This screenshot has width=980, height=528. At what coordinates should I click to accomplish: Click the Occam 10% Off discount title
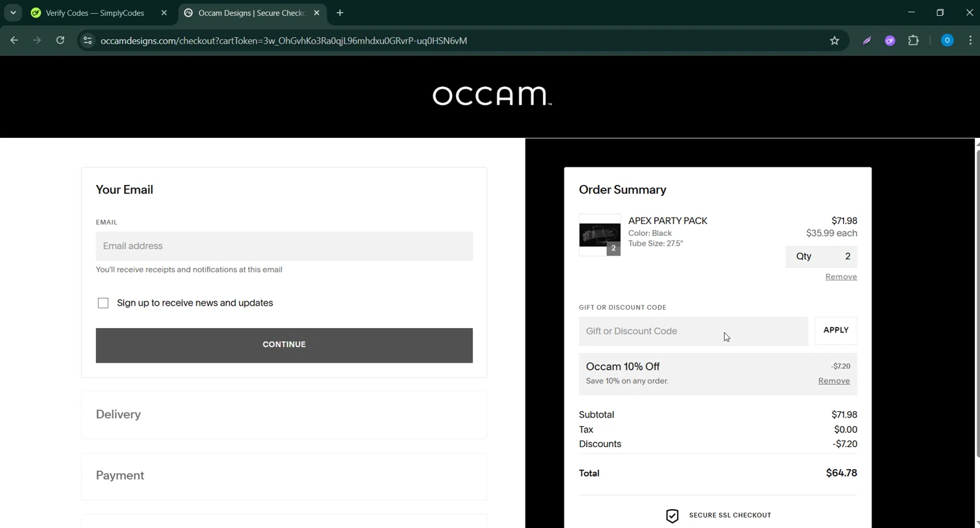tap(623, 367)
